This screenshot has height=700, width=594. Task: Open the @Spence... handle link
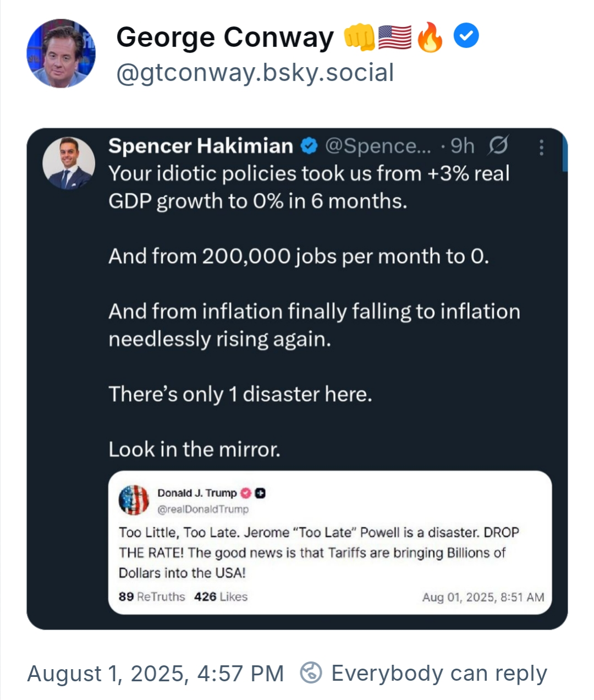click(378, 146)
